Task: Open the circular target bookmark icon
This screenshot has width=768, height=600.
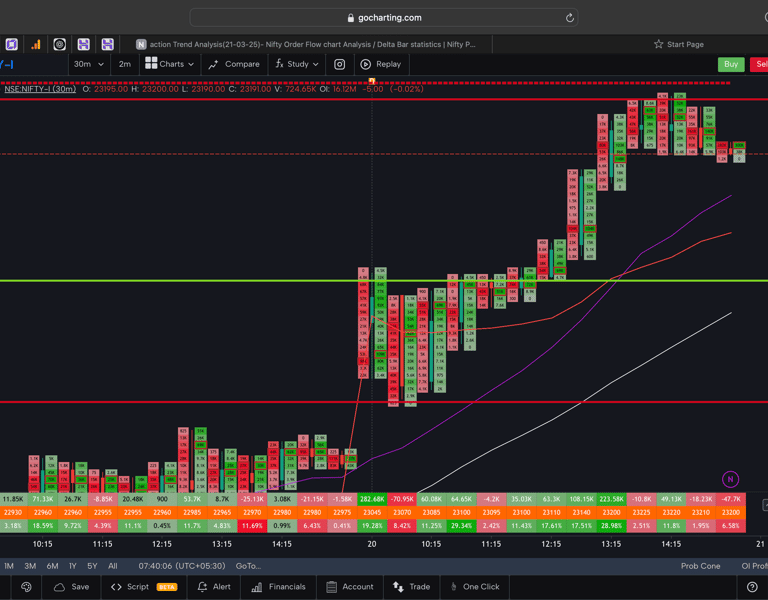Action: pyautogui.click(x=59, y=44)
